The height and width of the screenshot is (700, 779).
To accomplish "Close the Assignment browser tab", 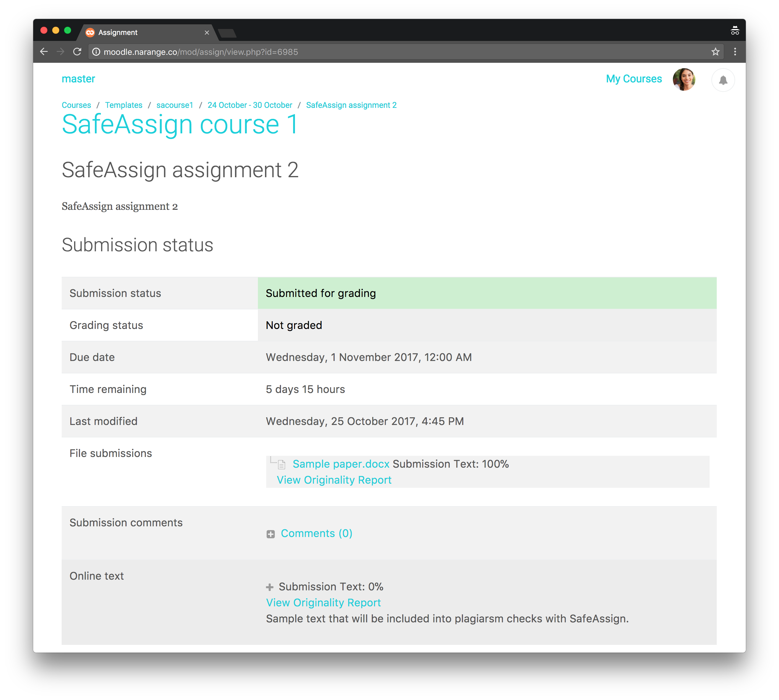I will pos(207,33).
